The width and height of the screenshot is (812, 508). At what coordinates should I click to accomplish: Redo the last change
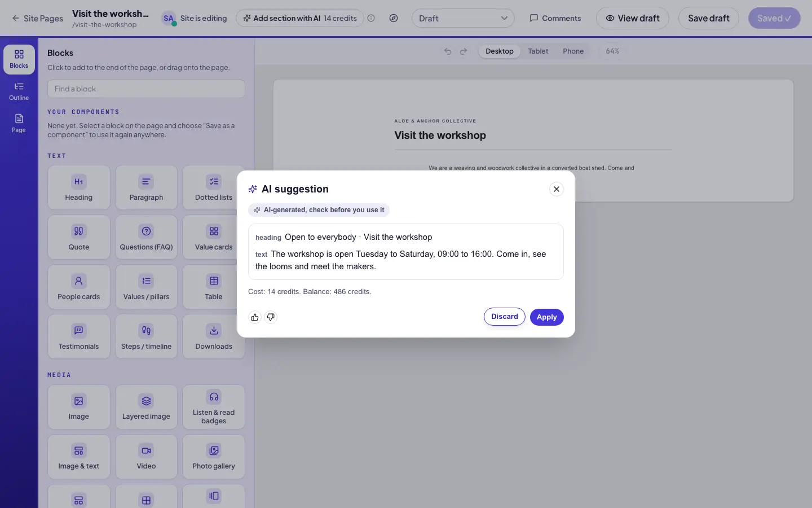[464, 51]
